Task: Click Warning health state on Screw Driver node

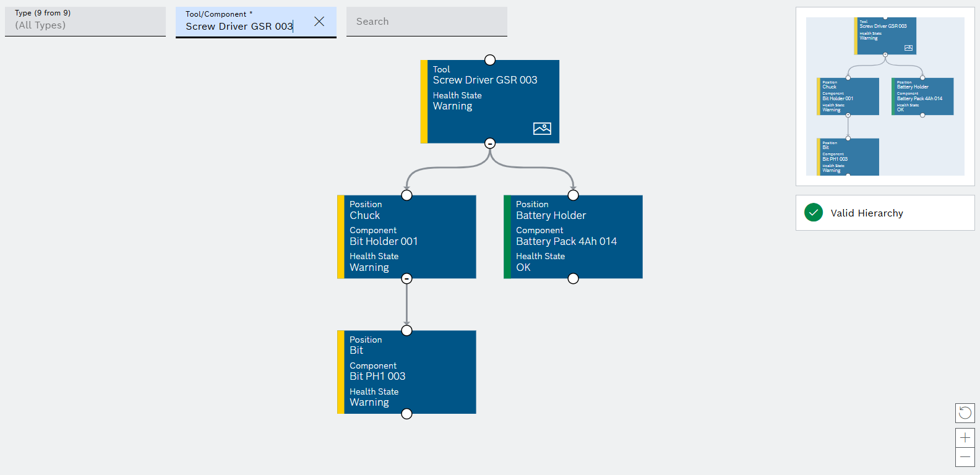Action: [x=452, y=106]
